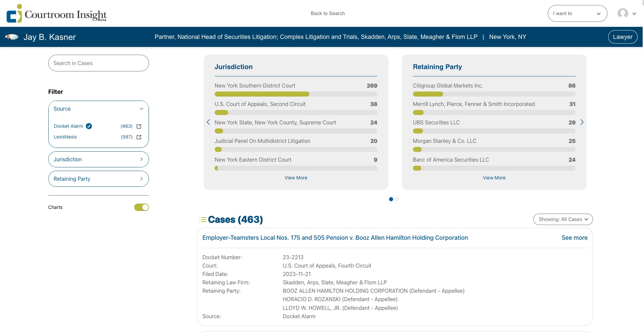Click Merrill Lynch, Pierce, Fenner & Smith row
The height and width of the screenshot is (333, 644).
tap(494, 108)
